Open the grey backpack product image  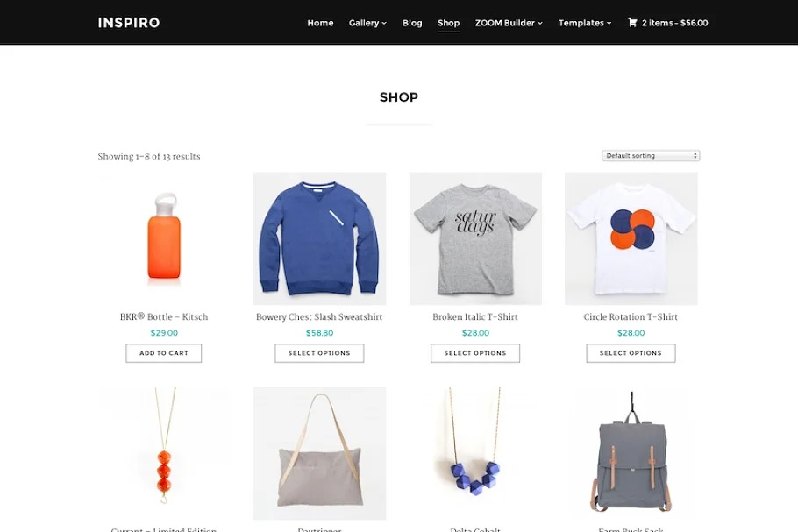631,453
